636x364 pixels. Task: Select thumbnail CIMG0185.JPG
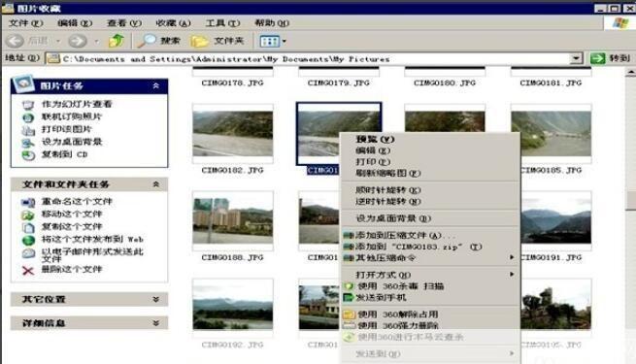(552, 134)
